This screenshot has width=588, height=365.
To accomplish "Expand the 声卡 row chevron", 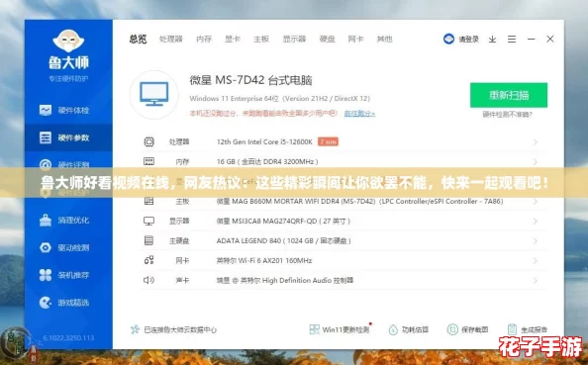I will 536,280.
